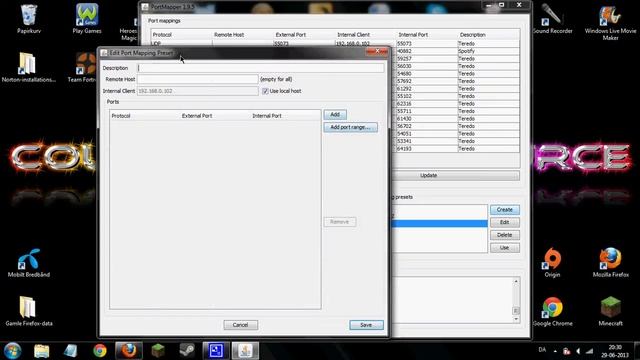Click the Description input field
The image size is (640, 360).
[261, 68]
